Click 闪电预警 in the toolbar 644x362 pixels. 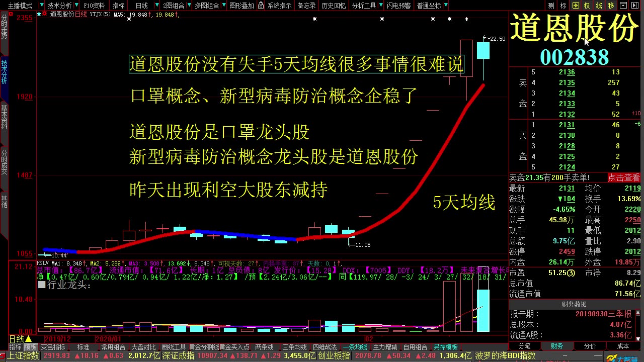click(x=398, y=6)
